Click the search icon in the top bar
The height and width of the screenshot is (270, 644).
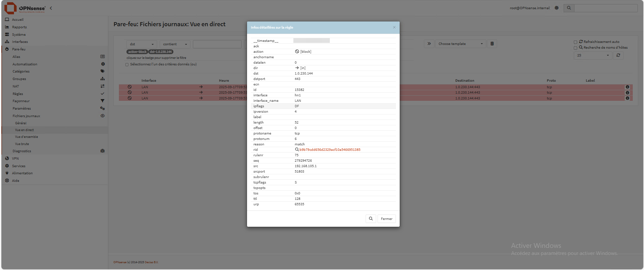[x=569, y=8]
